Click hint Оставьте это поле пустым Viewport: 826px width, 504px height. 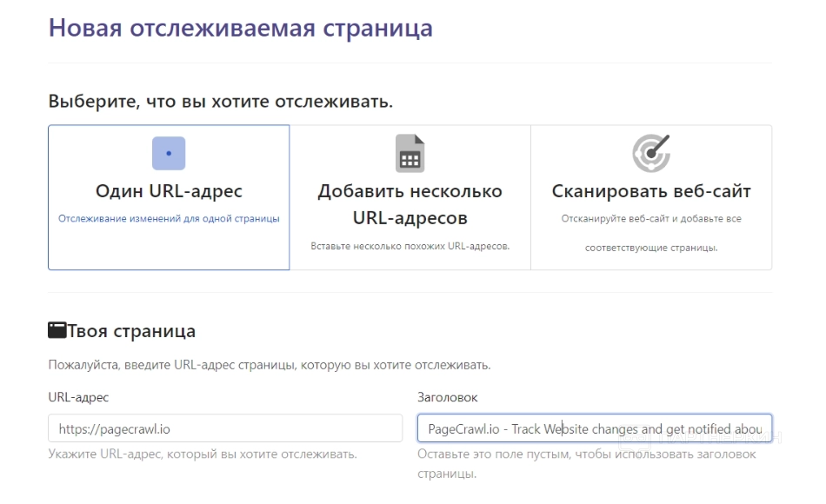click(494, 454)
